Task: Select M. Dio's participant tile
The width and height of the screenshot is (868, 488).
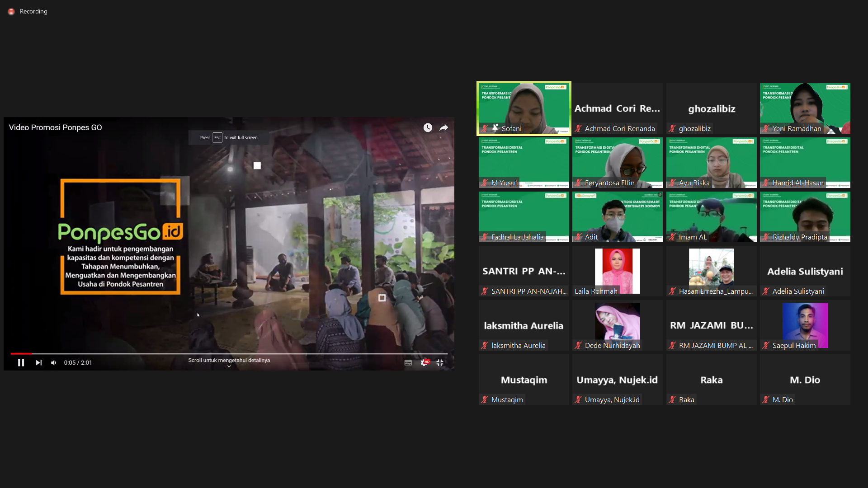Action: (805, 380)
